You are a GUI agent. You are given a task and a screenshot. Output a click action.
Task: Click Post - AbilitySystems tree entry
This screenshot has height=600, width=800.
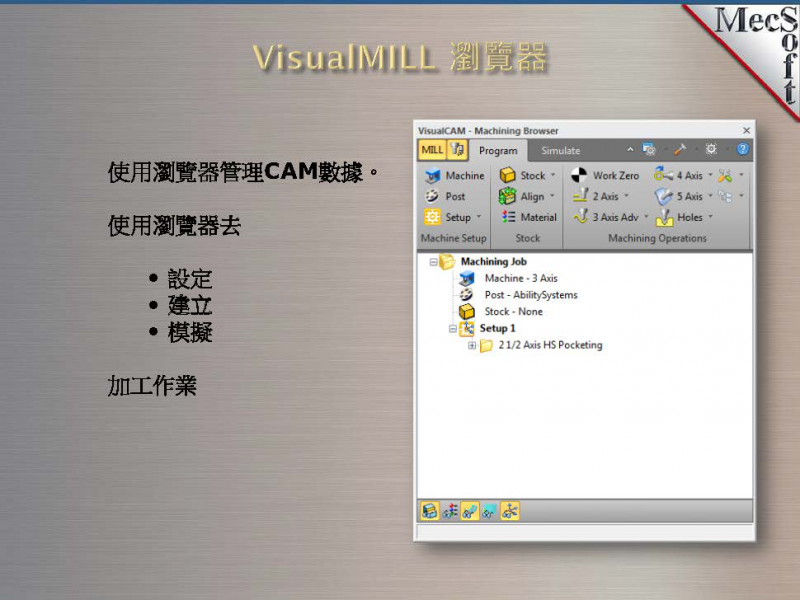point(530,295)
